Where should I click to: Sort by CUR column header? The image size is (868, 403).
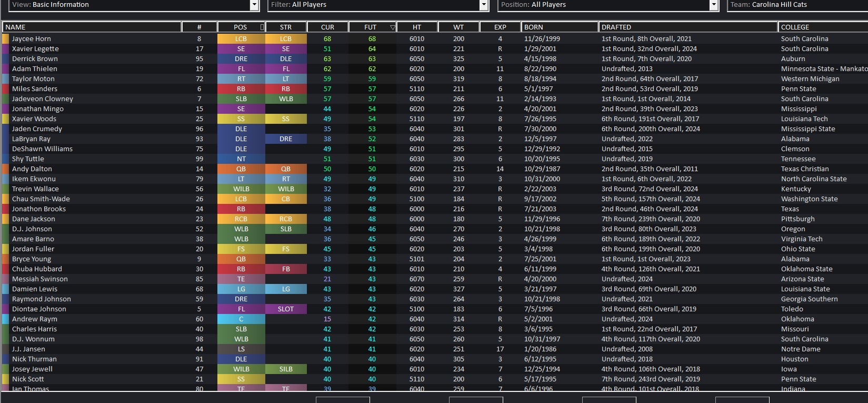[x=327, y=27]
